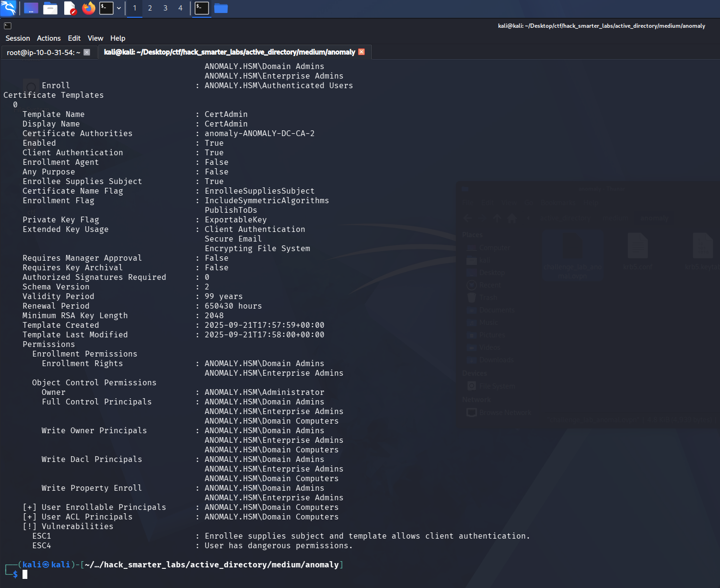
Task: Open the Actions menu
Action: click(49, 38)
